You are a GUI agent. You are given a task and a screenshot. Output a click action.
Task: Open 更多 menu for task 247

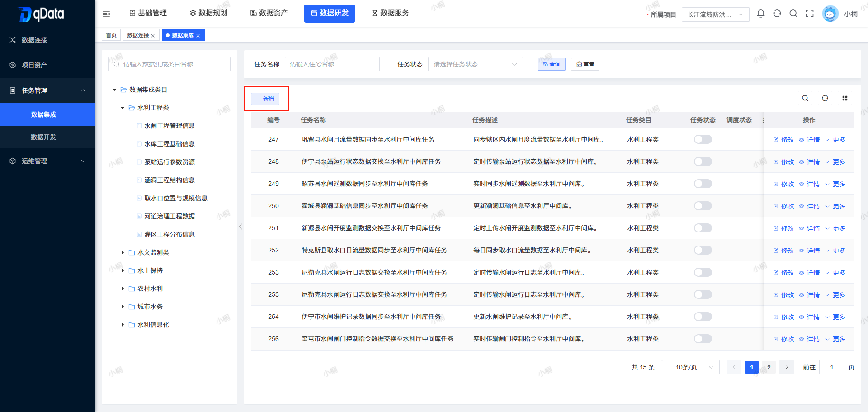[835, 140]
